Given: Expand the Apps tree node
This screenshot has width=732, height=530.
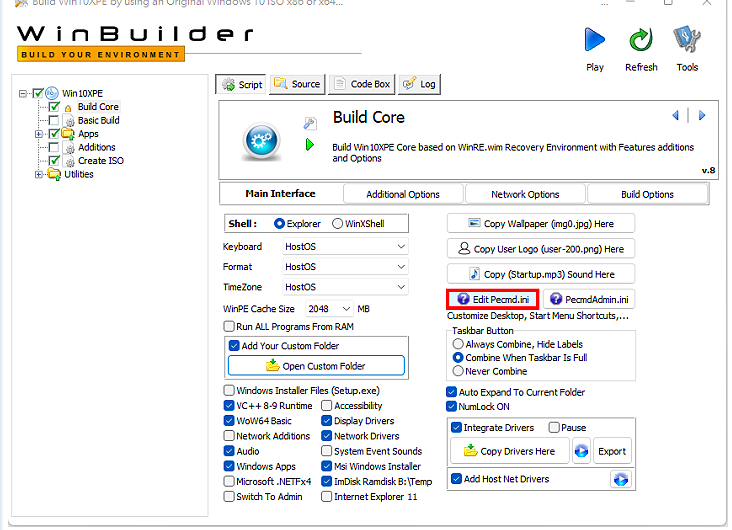Looking at the screenshot, I should pos(39,134).
